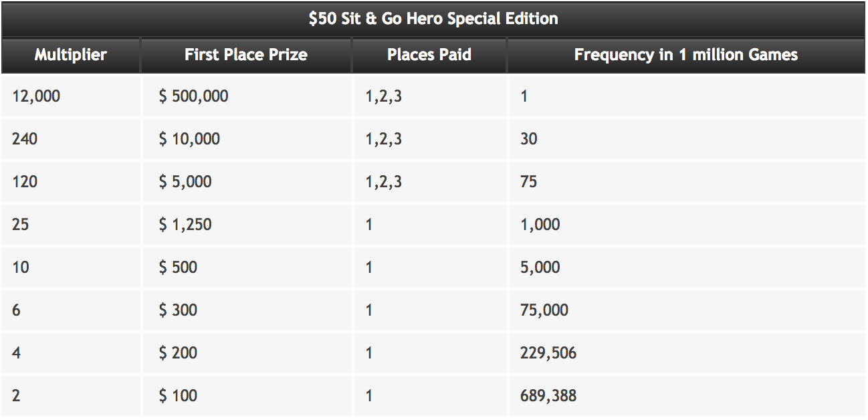Viewport: 868px width, 420px height.
Task: Select the frequency value 75,000
Action: pos(687,310)
